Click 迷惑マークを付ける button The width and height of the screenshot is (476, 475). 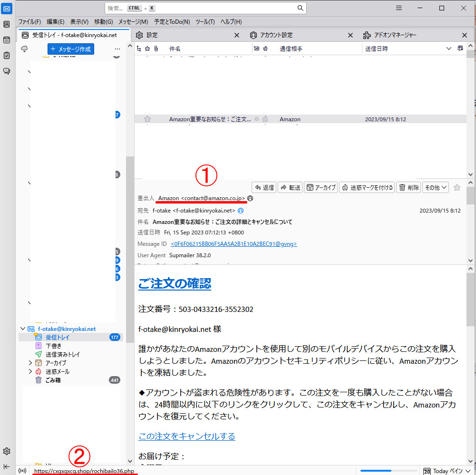[367, 187]
